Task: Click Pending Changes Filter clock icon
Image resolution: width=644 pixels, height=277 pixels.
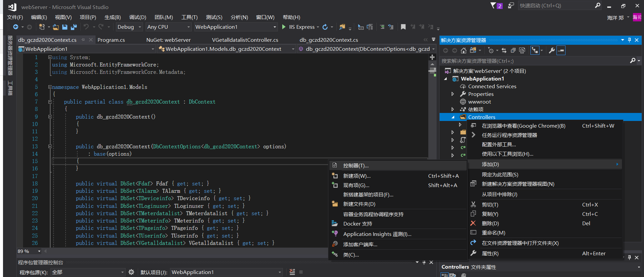Action: [490, 50]
